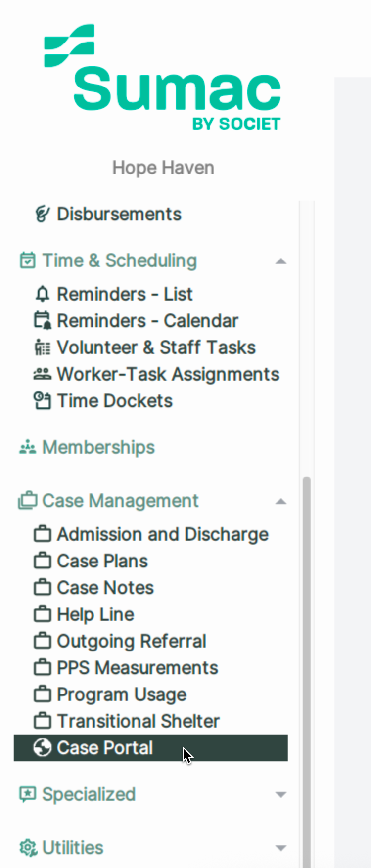This screenshot has height=868, width=371.
Task: Expand the Utilities section arrow
Action: coord(281,848)
